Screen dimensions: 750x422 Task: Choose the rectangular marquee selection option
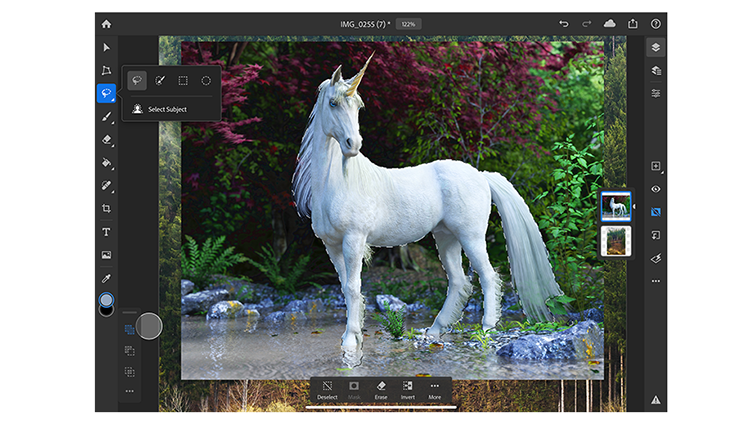[183, 80]
